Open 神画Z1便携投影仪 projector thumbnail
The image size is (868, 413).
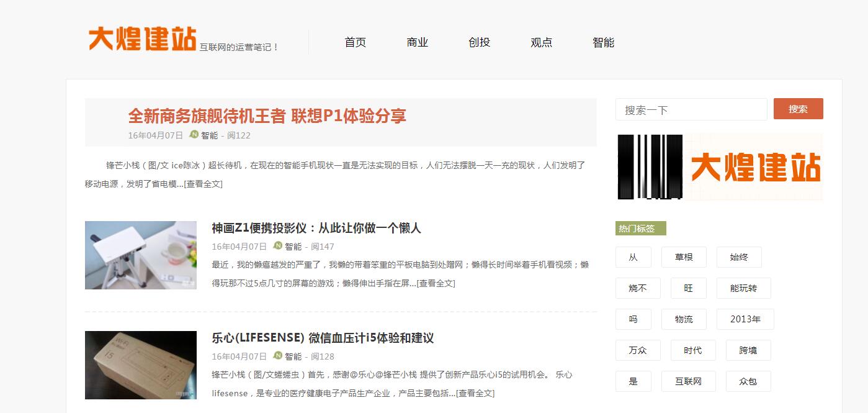[x=141, y=255]
